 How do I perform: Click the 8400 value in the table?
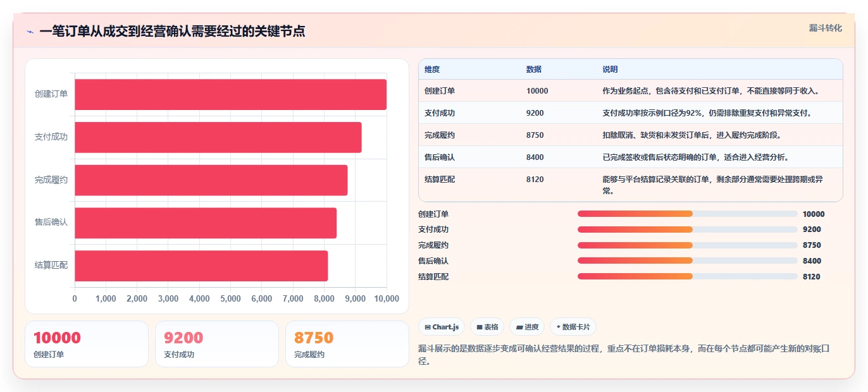coord(535,157)
